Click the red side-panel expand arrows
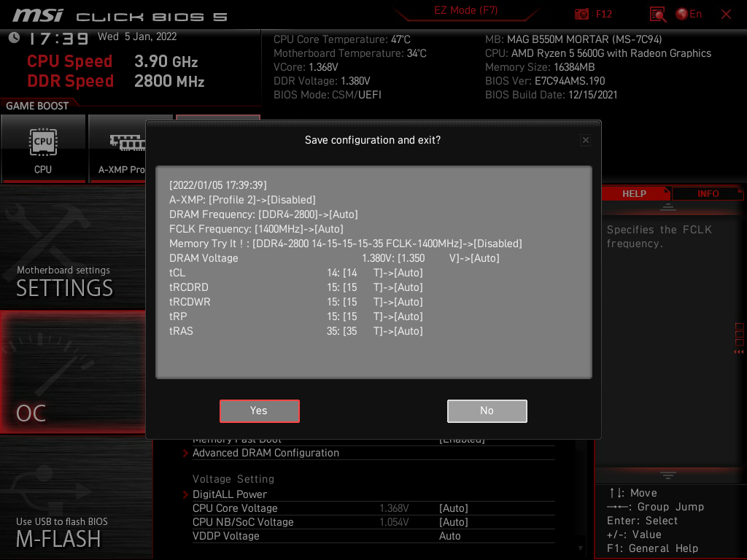The height and width of the screenshot is (560, 747). pos(739,352)
